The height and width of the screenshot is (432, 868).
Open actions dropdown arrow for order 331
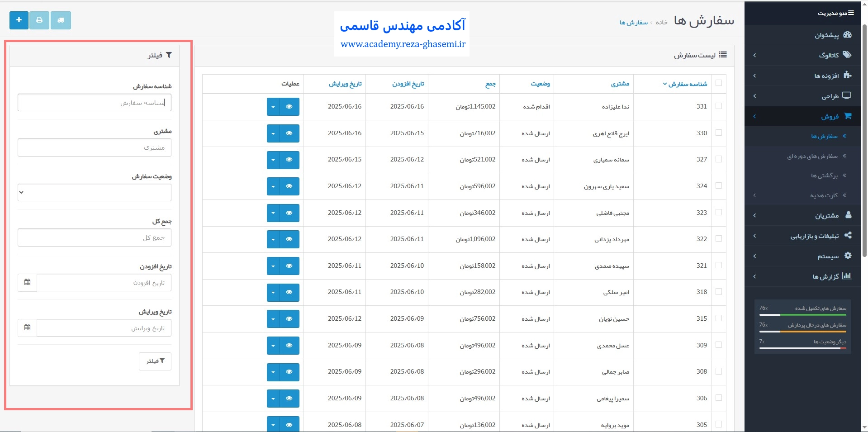pyautogui.click(x=273, y=107)
